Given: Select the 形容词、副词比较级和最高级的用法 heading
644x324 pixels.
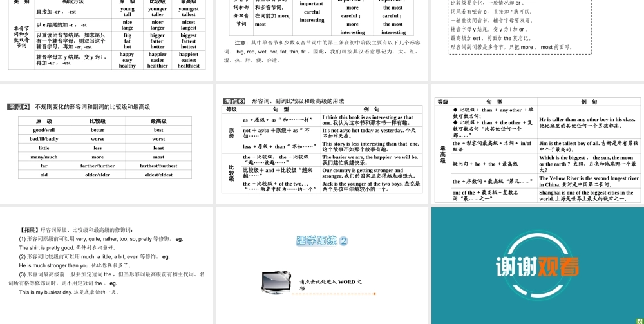Looking at the screenshot, I should pos(298,101).
